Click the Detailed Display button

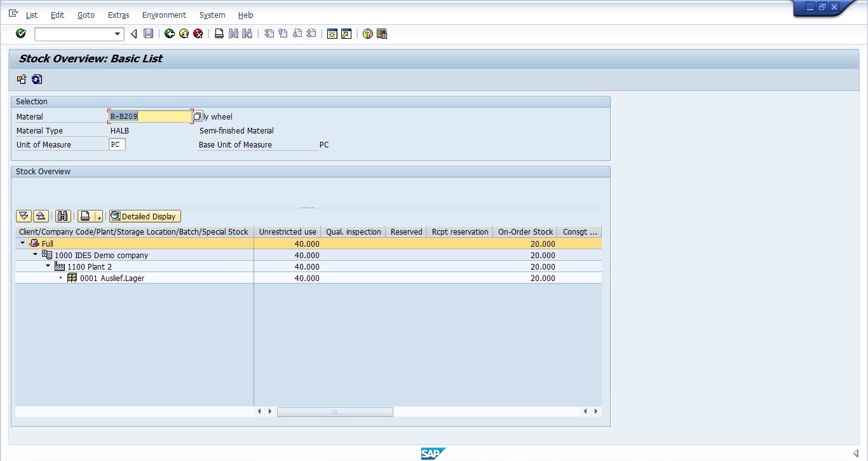pos(144,216)
